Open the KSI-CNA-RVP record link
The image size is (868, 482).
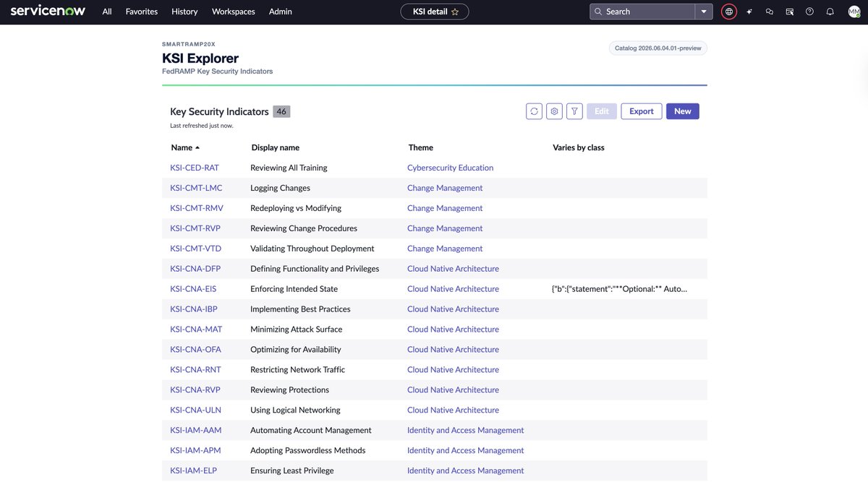coord(195,390)
